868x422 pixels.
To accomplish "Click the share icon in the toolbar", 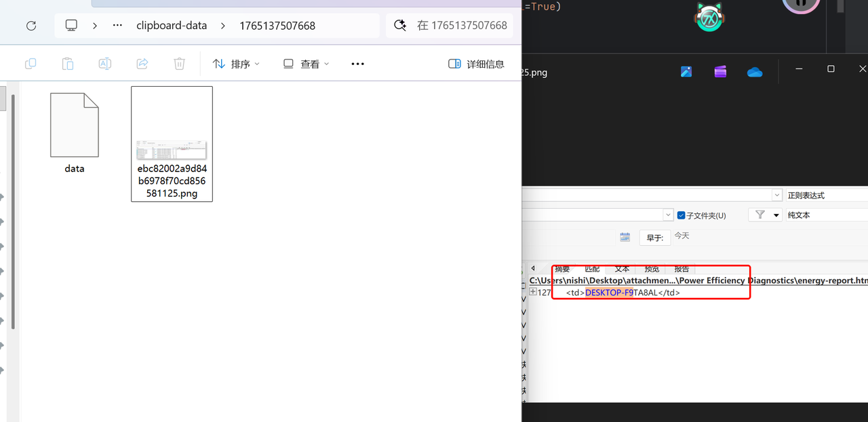I will click(x=142, y=64).
